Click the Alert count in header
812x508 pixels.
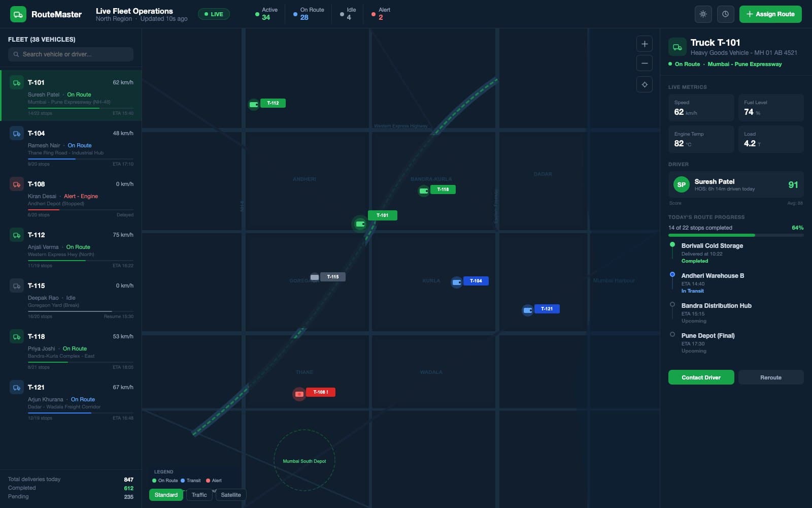point(381,14)
